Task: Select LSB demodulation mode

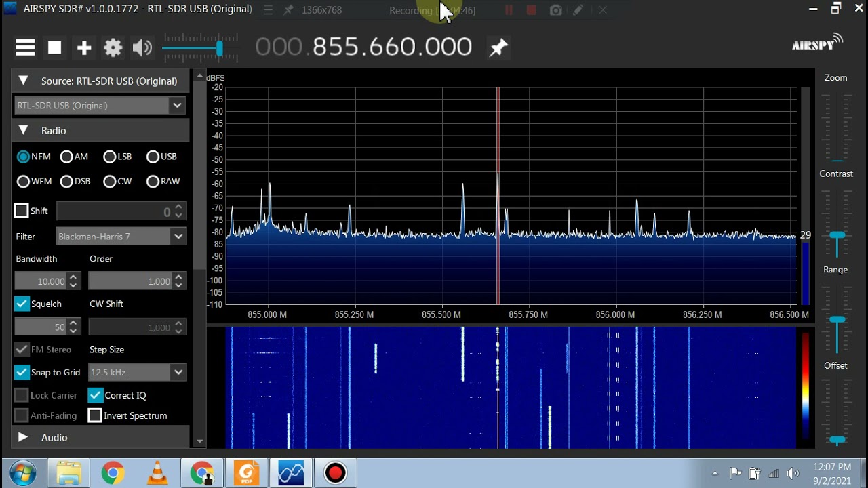Action: pyautogui.click(x=110, y=157)
